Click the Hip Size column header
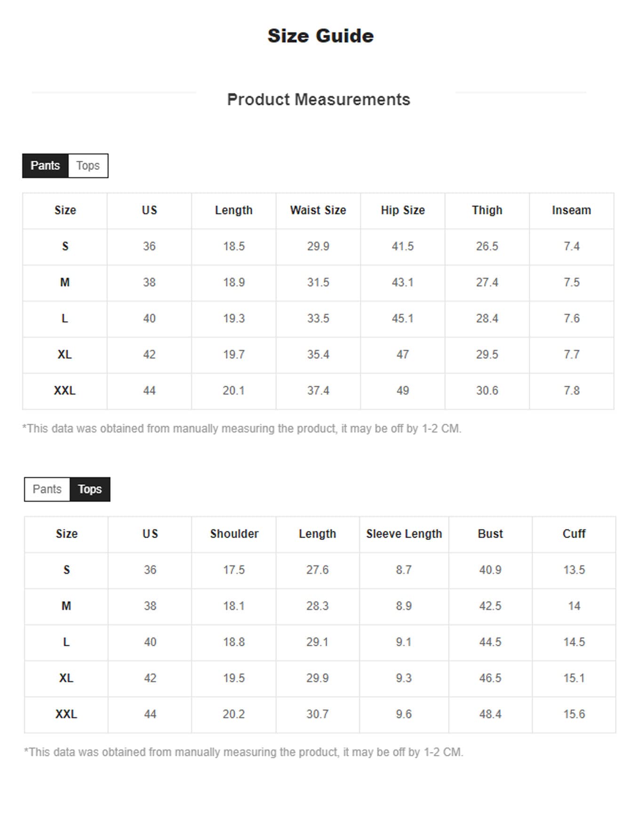631x840 pixels. 403,210
